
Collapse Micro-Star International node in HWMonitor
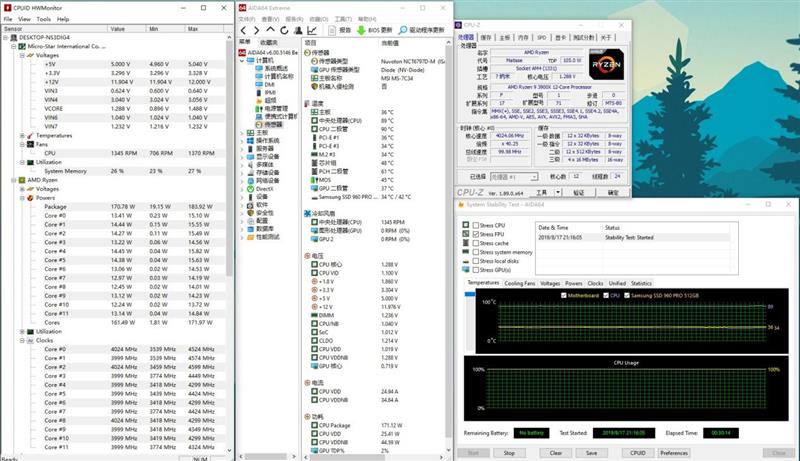tap(14, 46)
